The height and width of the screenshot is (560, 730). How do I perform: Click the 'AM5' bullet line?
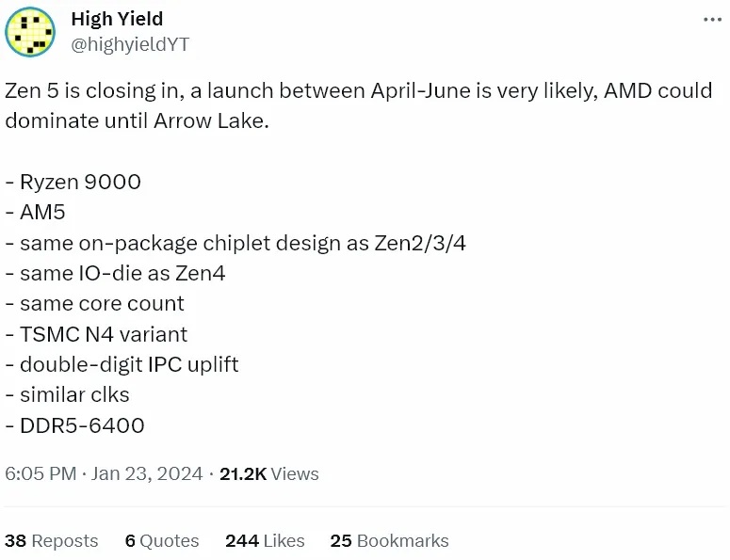tap(36, 212)
